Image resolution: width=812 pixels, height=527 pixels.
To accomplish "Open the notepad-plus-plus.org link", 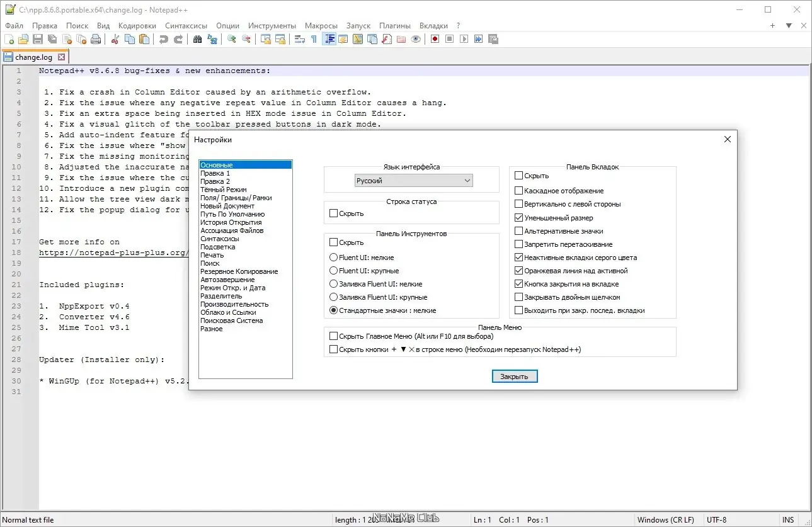I will coord(113,251).
